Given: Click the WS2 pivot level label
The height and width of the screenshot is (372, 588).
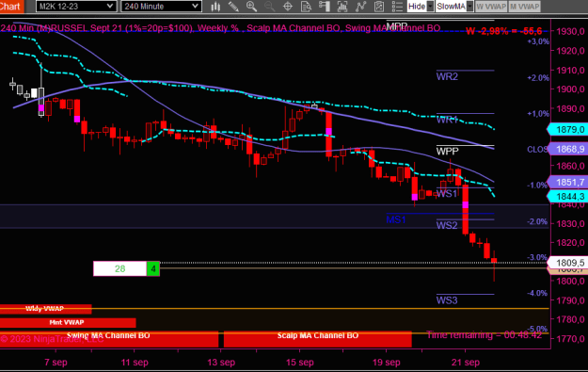Looking at the screenshot, I should click(447, 225).
